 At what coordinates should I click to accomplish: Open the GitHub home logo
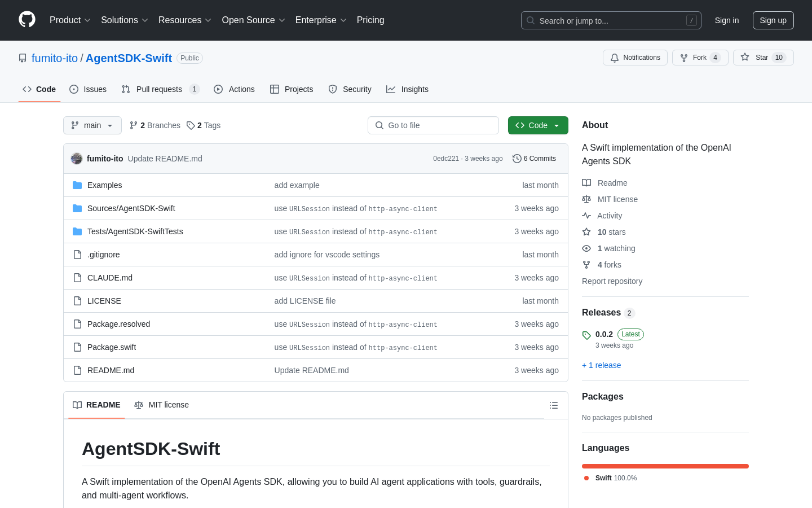[x=27, y=20]
